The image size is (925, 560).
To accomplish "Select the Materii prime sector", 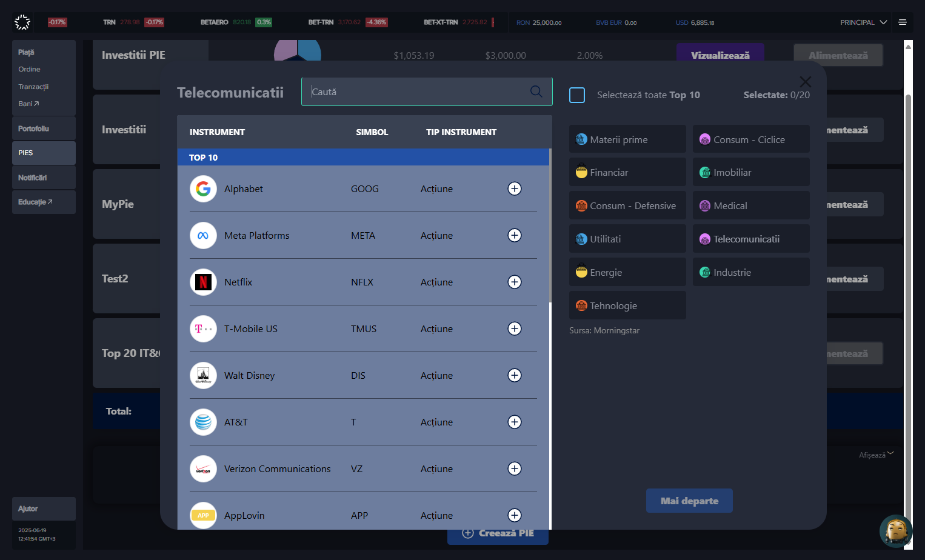I will click(627, 139).
